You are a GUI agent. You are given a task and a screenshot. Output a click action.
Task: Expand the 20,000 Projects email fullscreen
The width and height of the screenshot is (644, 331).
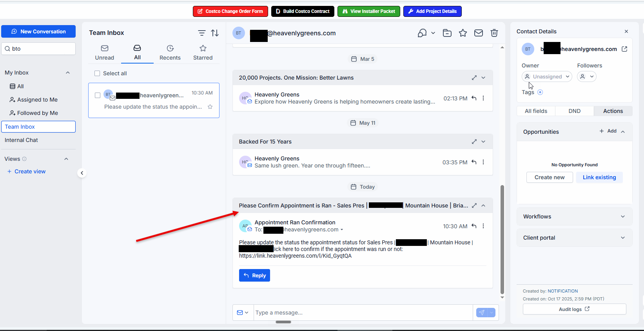tap(474, 78)
